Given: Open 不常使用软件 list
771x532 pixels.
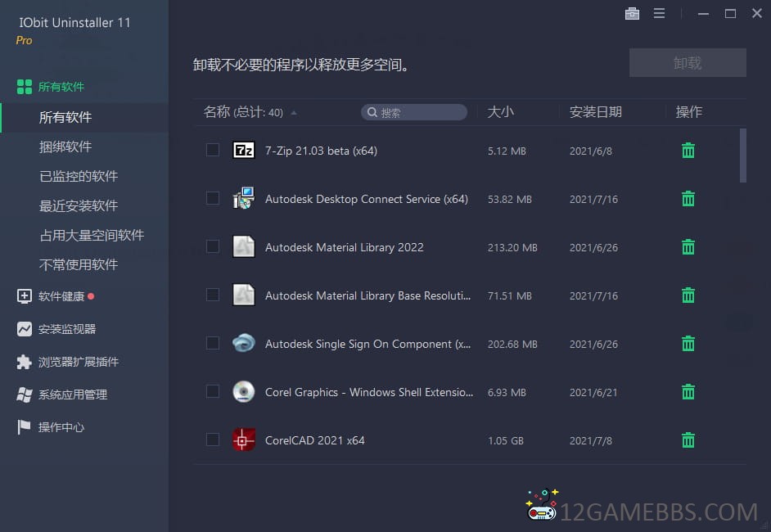Looking at the screenshot, I should 79,265.
